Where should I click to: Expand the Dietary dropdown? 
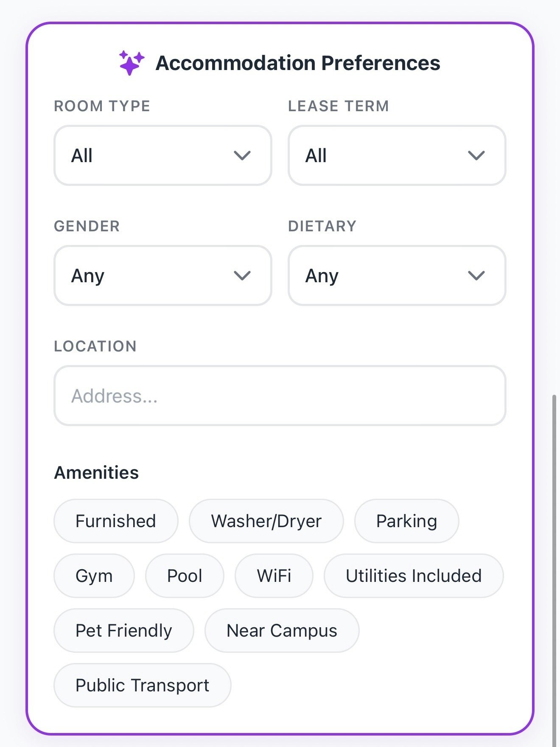point(397,275)
